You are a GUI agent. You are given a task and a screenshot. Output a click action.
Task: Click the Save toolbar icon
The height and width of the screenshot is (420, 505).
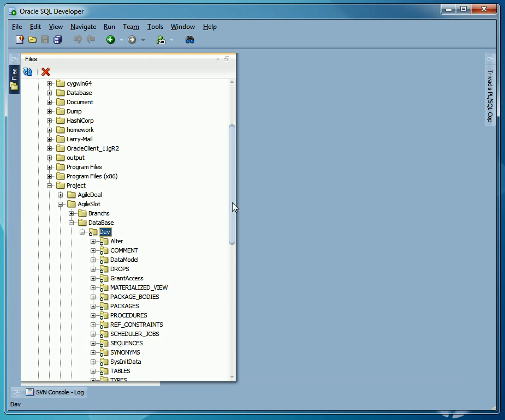click(45, 40)
